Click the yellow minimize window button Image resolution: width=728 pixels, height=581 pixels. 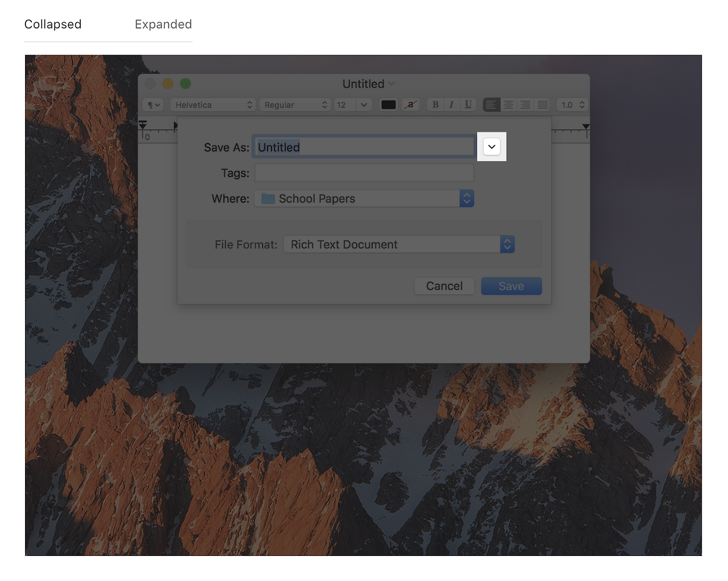(168, 84)
